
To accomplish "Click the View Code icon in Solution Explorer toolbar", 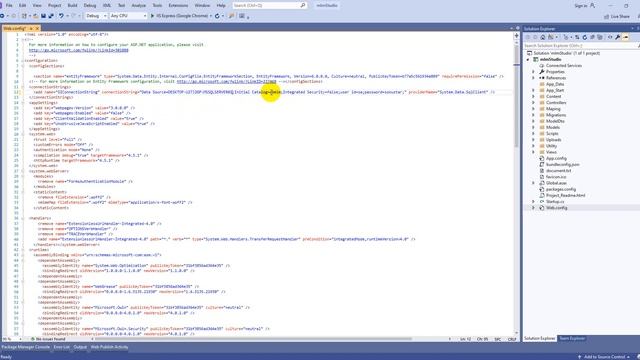I will click(x=610, y=37).
